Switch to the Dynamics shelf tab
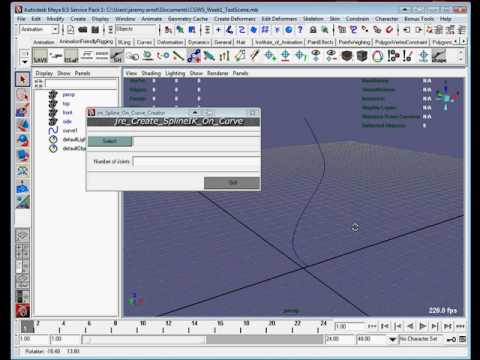480x360 pixels. point(198,42)
